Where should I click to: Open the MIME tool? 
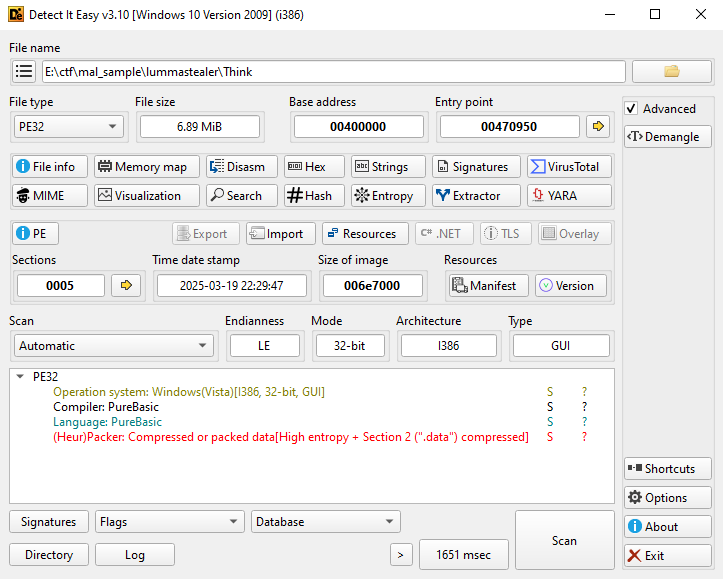tap(49, 195)
